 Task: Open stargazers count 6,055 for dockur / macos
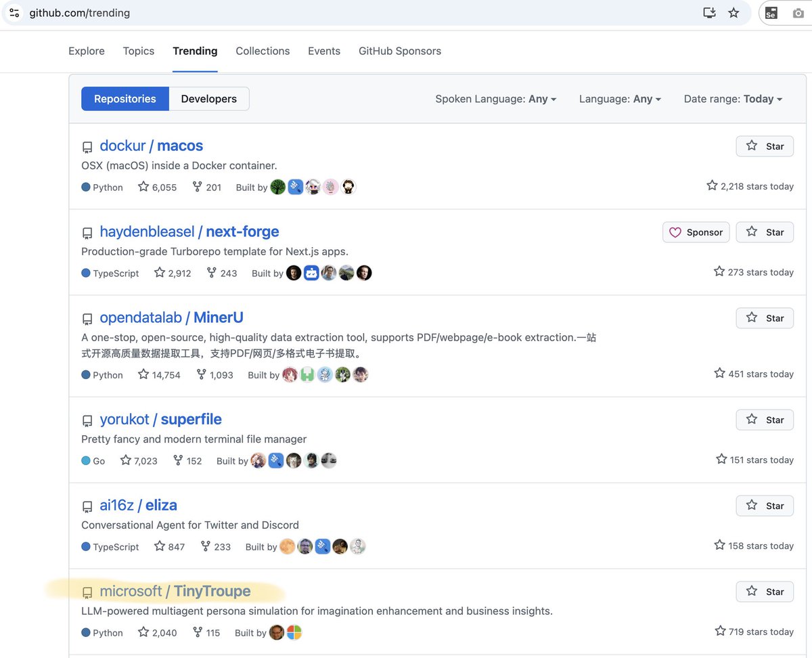coord(157,187)
